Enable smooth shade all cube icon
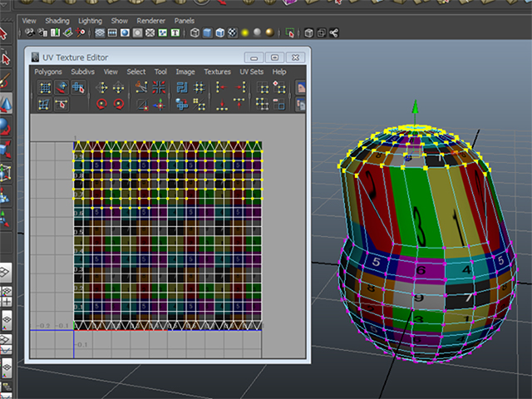Viewport: 532px width, 399px height. (x=207, y=33)
